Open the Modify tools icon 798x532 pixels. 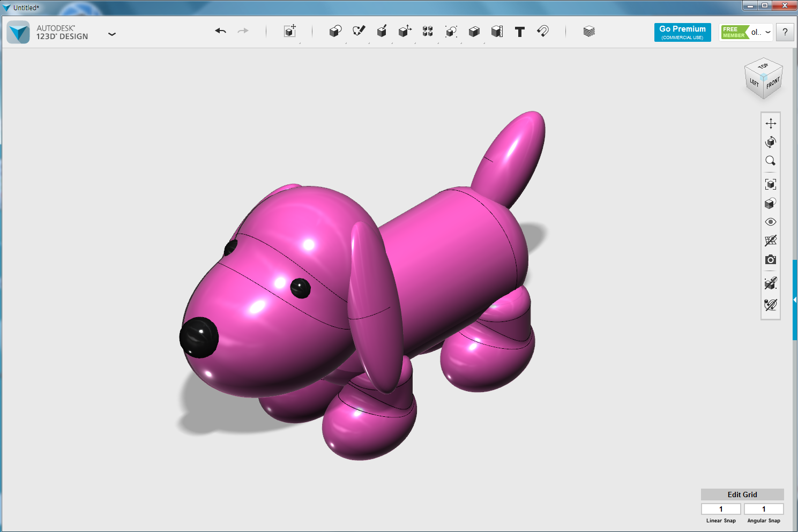[x=405, y=31]
